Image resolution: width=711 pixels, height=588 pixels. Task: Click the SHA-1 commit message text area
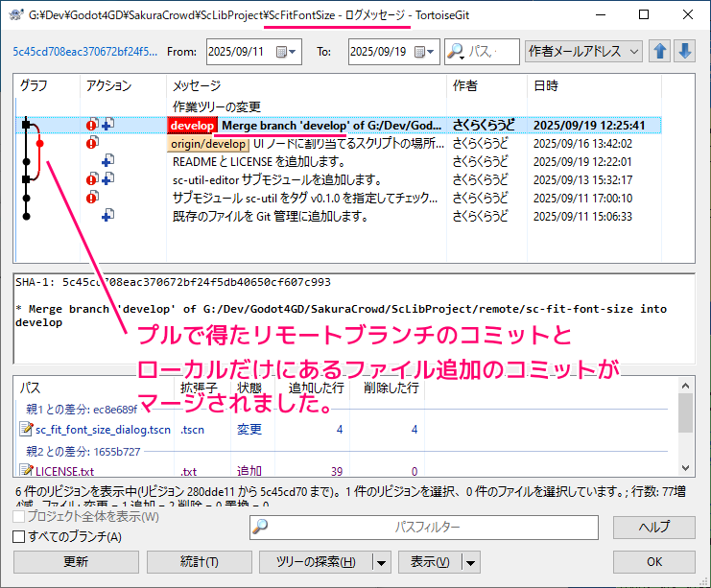point(354,318)
